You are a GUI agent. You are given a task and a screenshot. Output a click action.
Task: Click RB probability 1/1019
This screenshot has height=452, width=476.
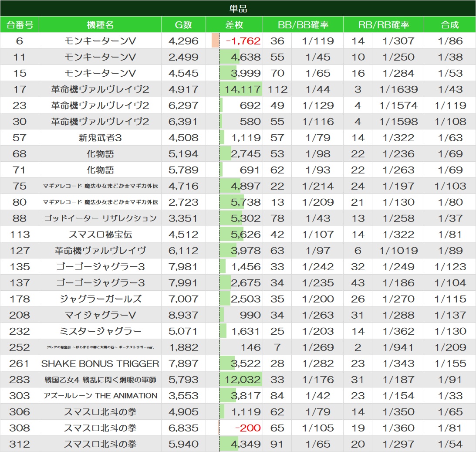[398, 250]
